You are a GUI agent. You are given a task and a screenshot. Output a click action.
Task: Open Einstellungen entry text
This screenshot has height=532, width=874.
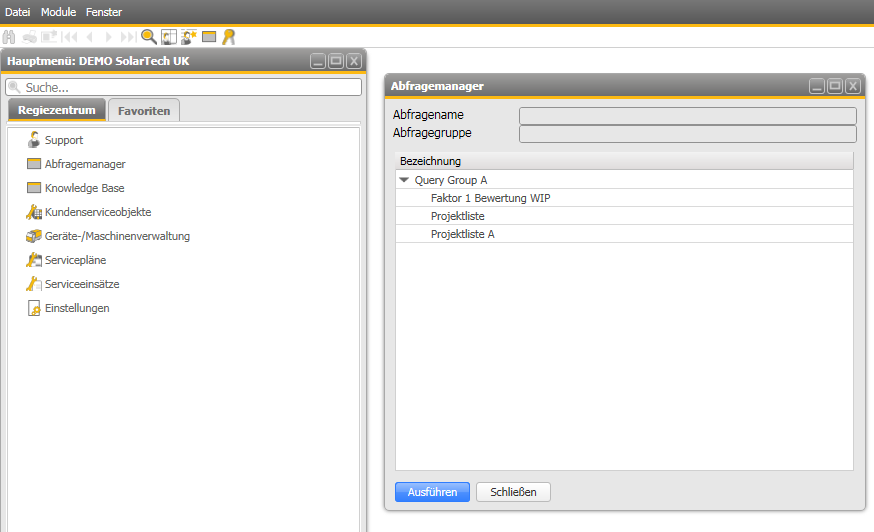[77, 308]
